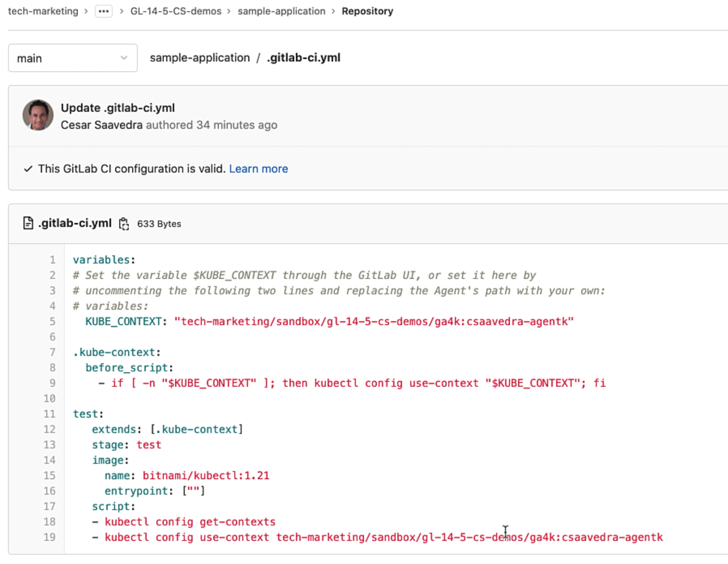Click the Update .gitlab-ci.yml commit title
Image resolution: width=728 pixels, height=564 pixels.
point(118,108)
